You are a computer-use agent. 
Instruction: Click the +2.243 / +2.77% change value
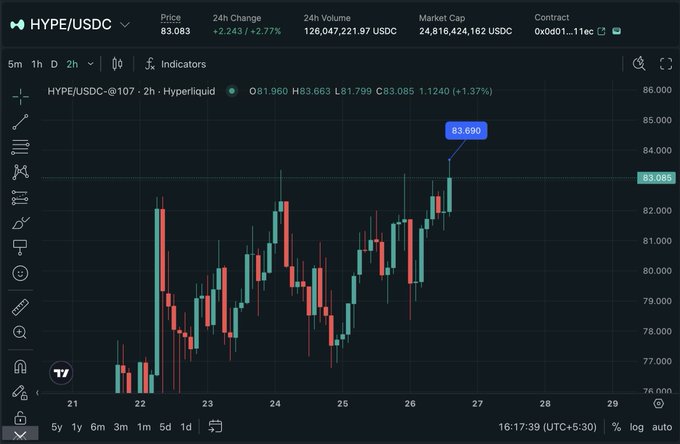point(247,31)
